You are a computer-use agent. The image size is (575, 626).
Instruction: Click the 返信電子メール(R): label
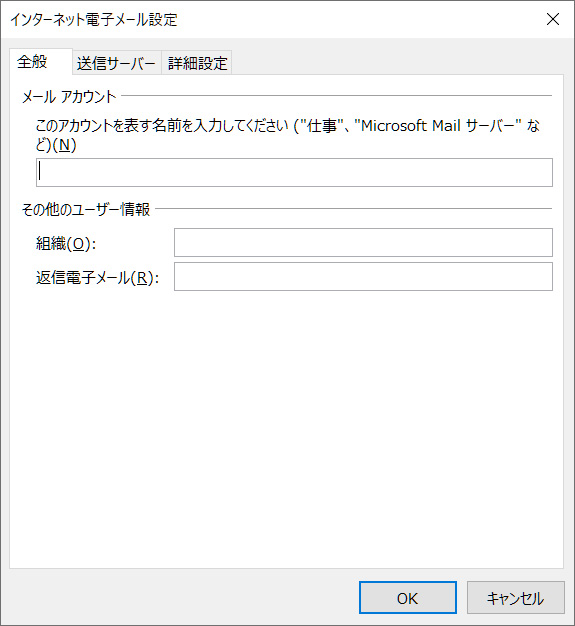pos(97,277)
